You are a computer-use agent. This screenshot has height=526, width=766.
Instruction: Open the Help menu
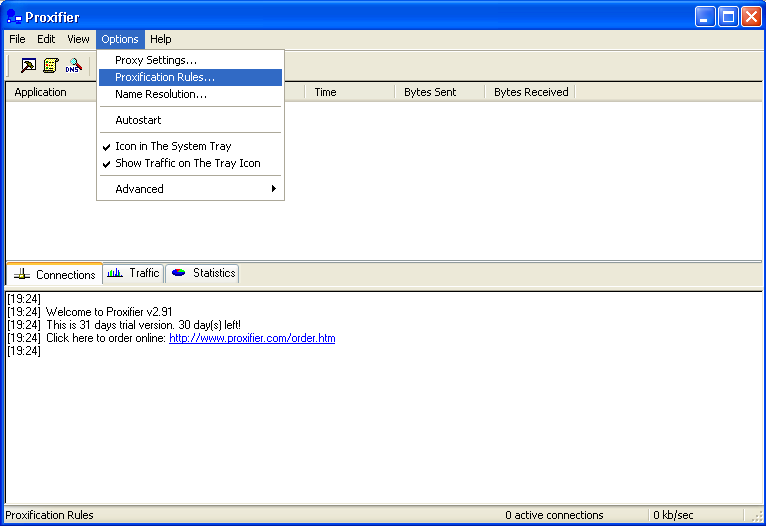coord(161,39)
